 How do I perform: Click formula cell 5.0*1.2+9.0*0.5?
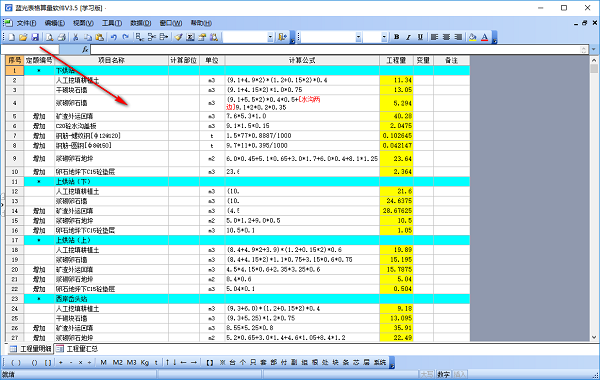[x=302, y=221]
